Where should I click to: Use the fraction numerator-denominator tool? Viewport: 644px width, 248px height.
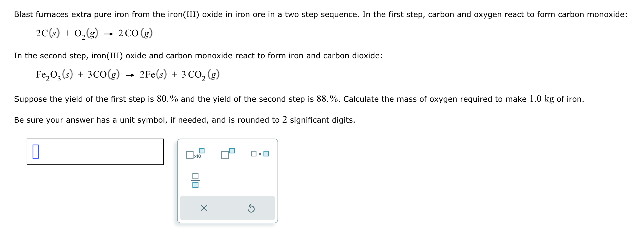pyautogui.click(x=195, y=181)
